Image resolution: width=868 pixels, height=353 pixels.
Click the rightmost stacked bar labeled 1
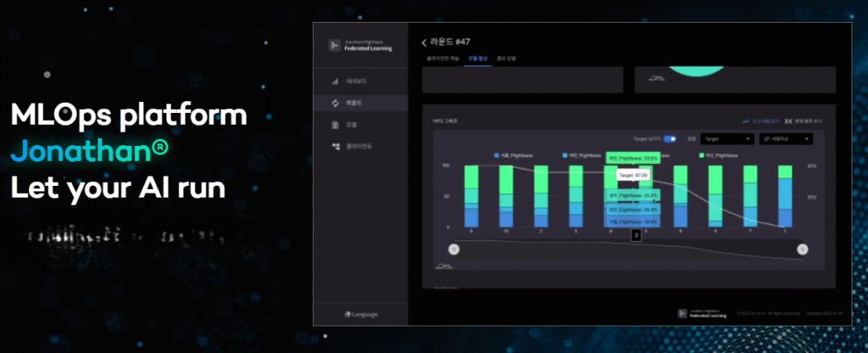point(785,197)
